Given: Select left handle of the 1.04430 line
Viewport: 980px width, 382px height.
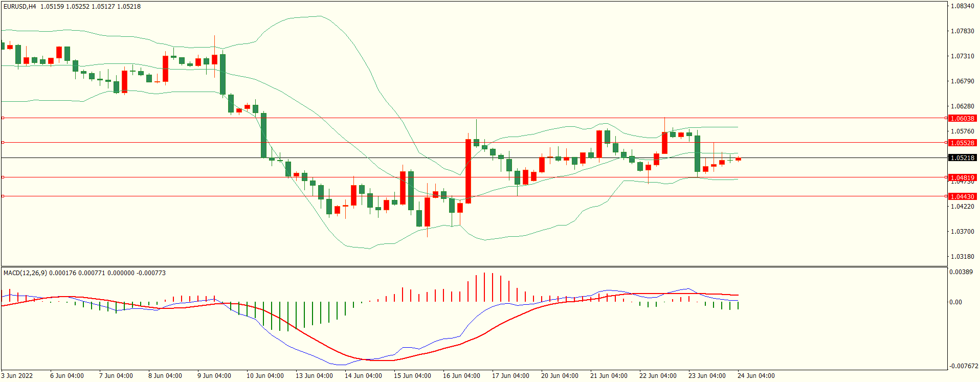Looking at the screenshot, I should (x=3, y=196).
